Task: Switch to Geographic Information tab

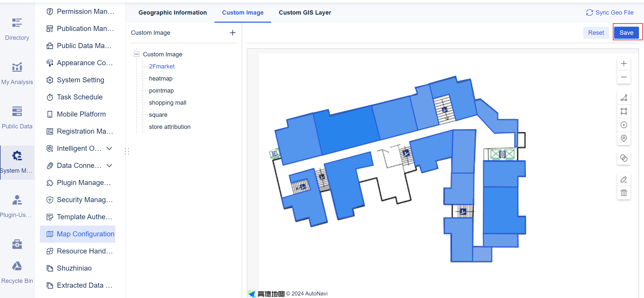Action: click(173, 13)
